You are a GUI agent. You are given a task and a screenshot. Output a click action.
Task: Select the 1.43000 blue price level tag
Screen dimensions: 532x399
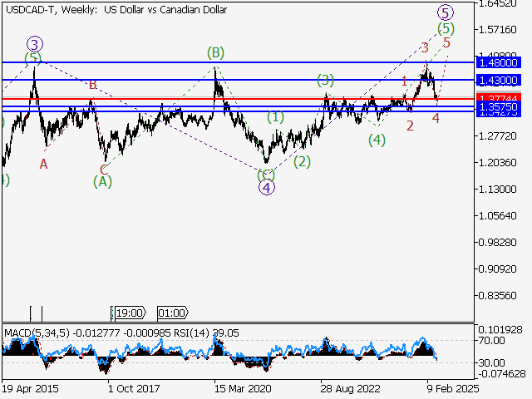(x=499, y=80)
